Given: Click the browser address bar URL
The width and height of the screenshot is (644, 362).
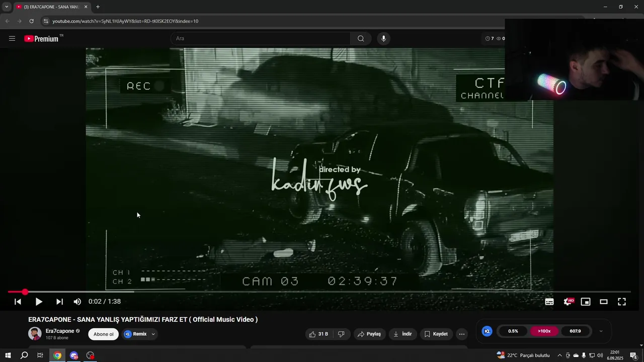Looking at the screenshot, I should (125, 21).
